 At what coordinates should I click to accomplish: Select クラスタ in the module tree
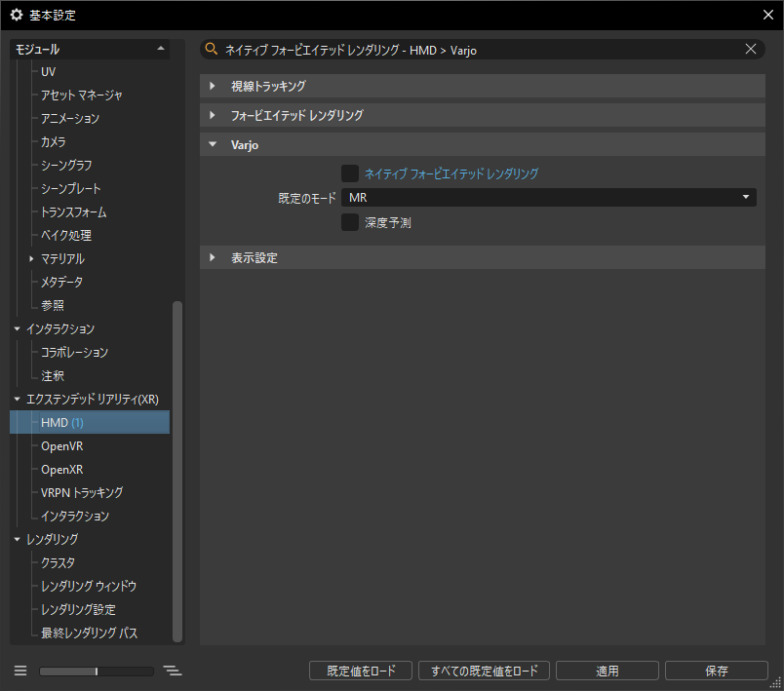tap(58, 563)
